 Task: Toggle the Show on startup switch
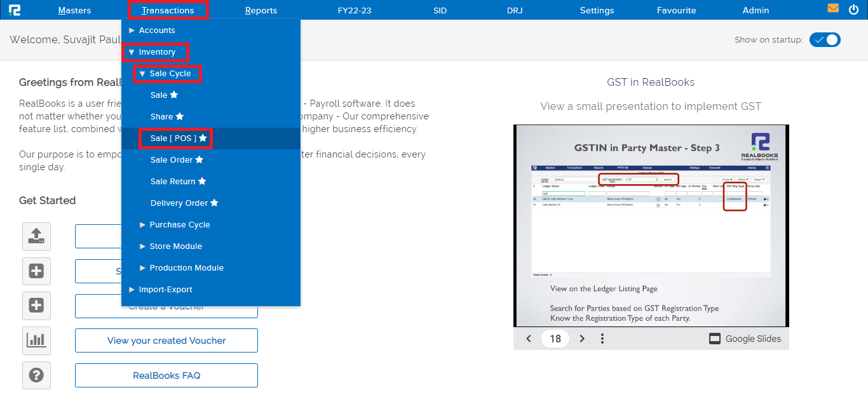click(x=825, y=39)
